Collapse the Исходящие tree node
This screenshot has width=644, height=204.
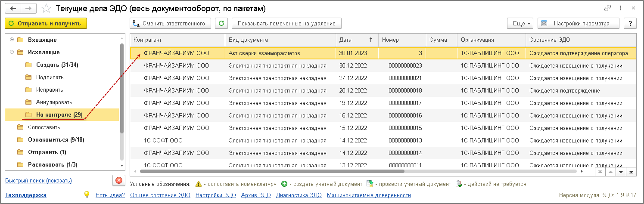(x=12, y=52)
